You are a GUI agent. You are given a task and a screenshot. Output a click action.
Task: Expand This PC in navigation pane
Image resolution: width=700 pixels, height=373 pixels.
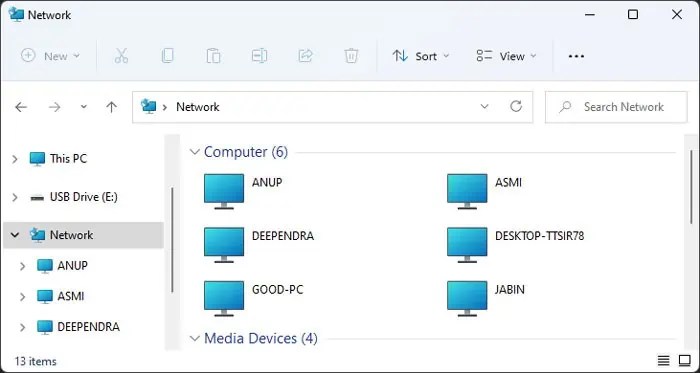point(15,159)
